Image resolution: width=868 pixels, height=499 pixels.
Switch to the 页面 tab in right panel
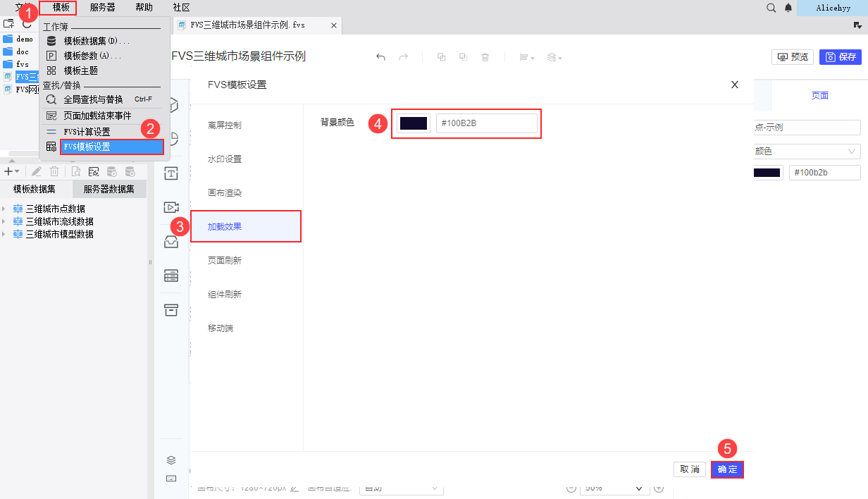pos(820,95)
